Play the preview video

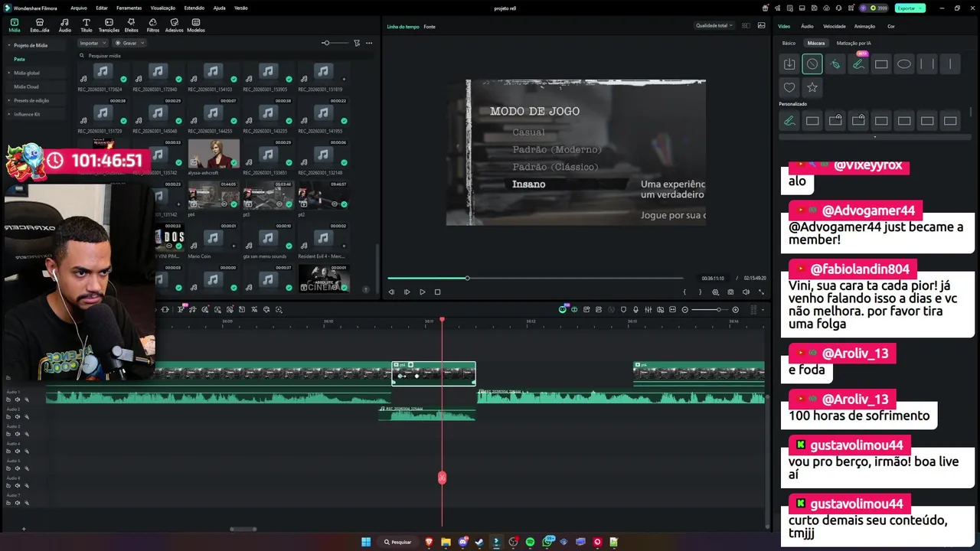422,292
